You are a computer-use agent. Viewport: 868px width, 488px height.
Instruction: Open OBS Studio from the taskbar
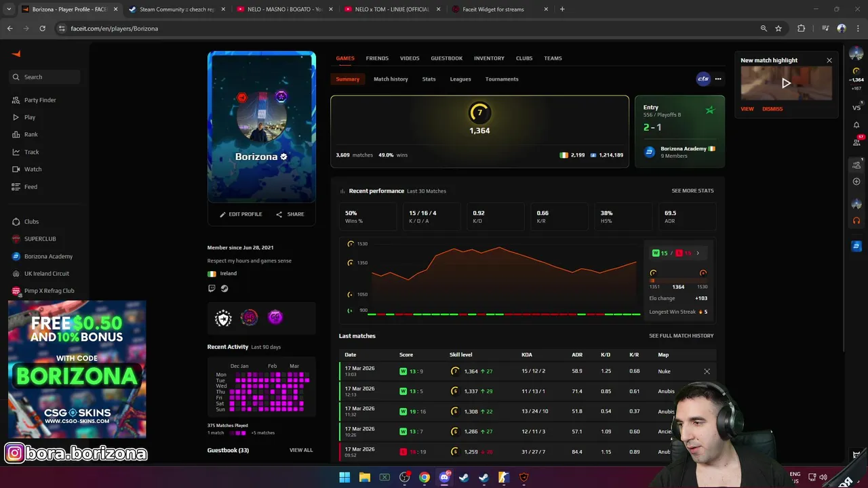[404, 477]
